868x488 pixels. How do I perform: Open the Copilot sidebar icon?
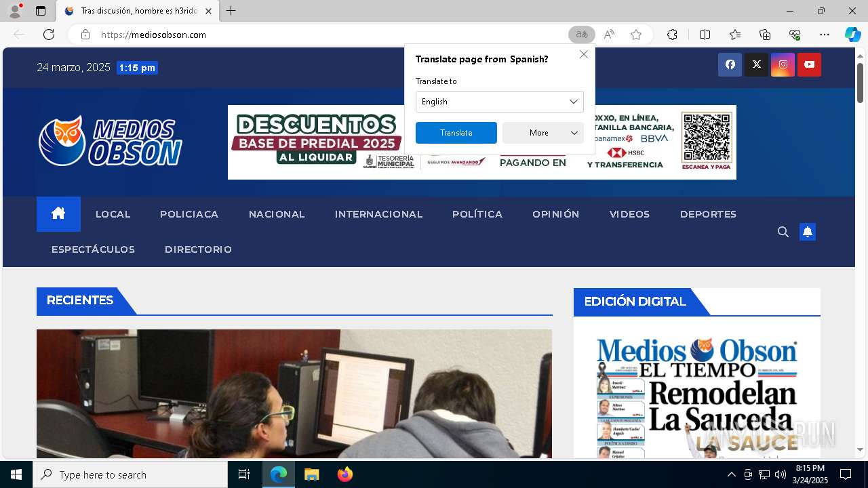click(x=853, y=35)
